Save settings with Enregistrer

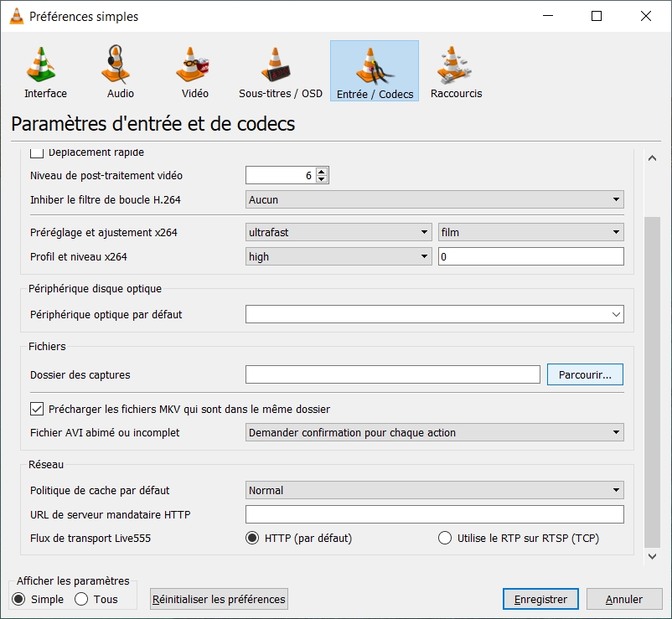(x=540, y=599)
